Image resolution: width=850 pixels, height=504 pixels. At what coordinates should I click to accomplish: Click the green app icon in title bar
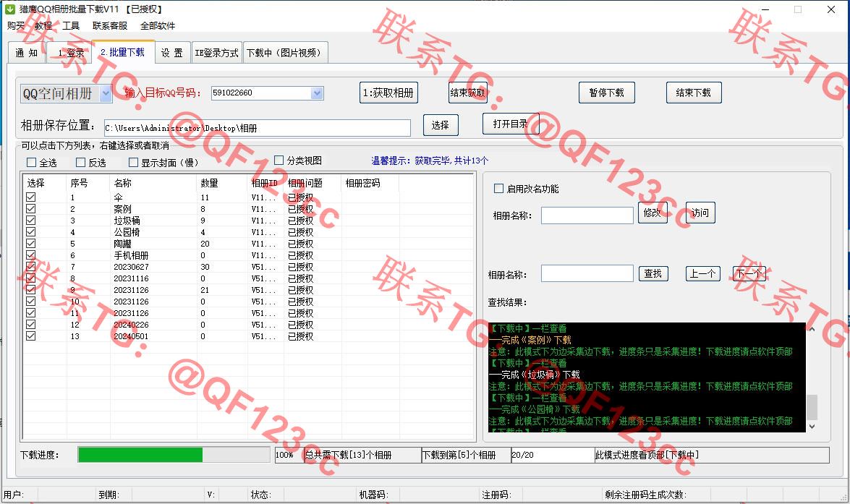pos(9,9)
